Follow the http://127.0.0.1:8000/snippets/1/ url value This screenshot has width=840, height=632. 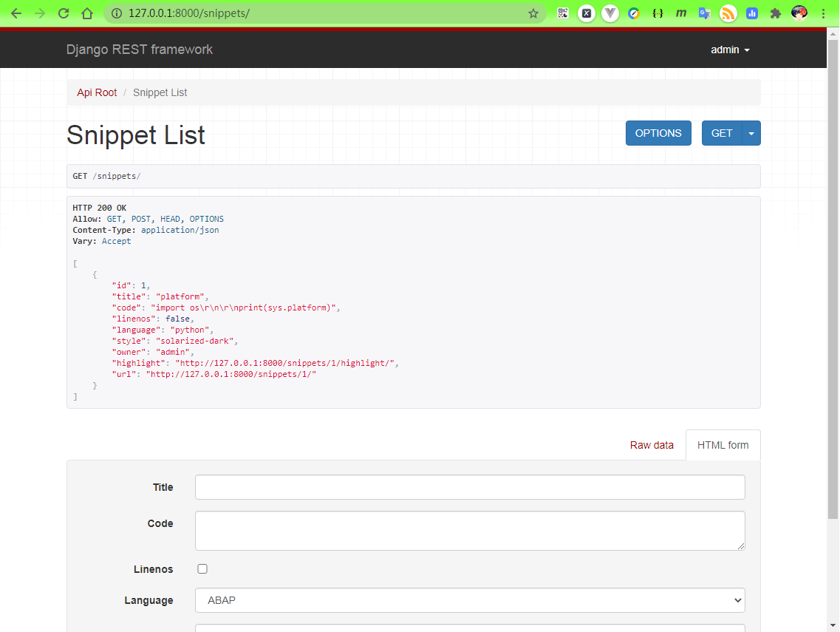coord(231,374)
